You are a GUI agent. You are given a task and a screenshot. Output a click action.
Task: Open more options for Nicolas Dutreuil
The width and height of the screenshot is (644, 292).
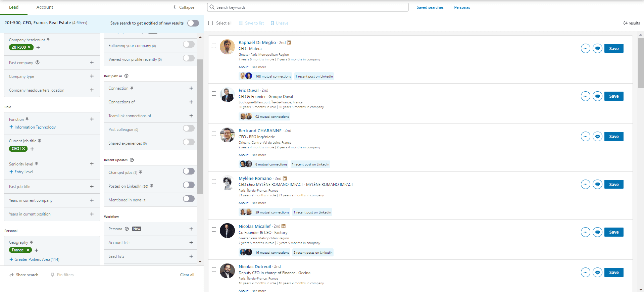tap(585, 273)
